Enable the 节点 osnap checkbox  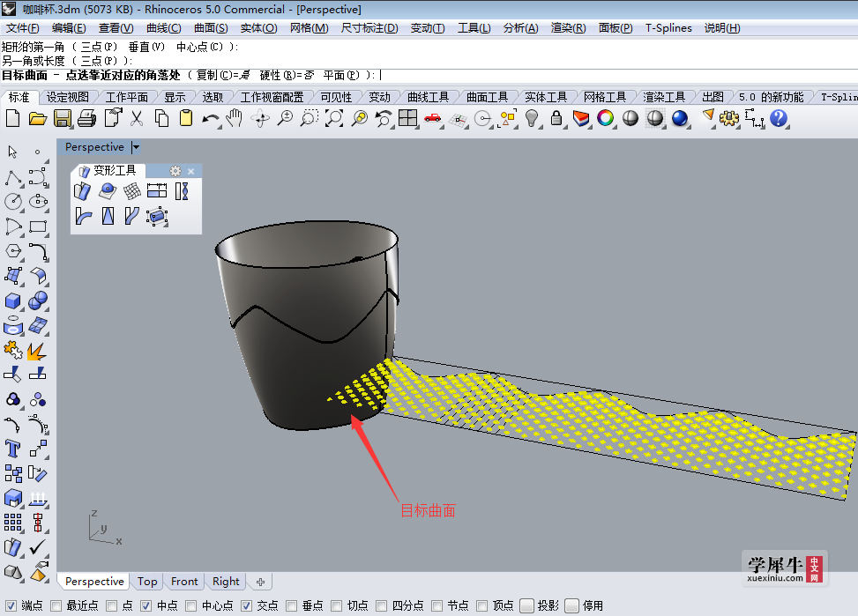436,605
